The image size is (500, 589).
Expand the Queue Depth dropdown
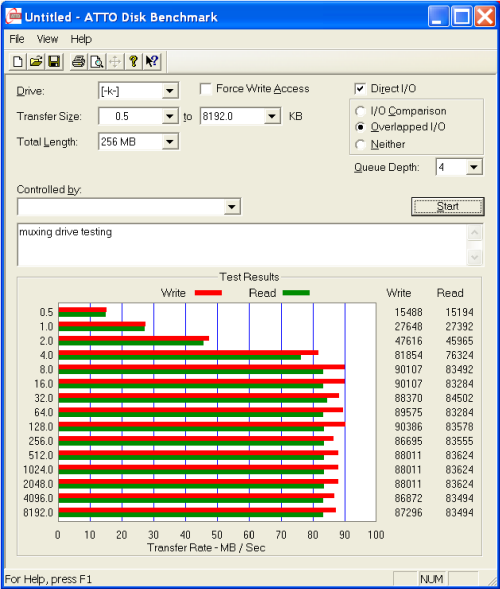[x=474, y=167]
